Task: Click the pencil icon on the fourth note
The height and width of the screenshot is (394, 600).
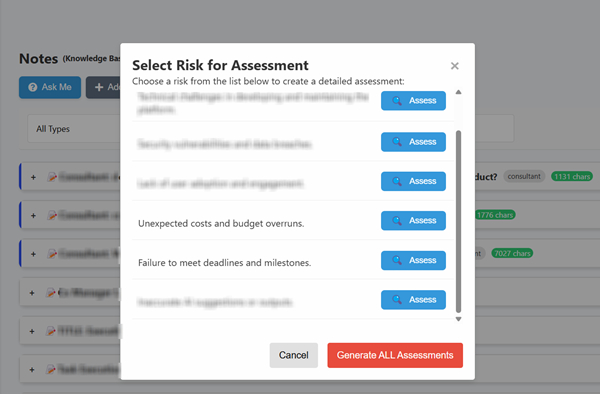Action: [51, 293]
